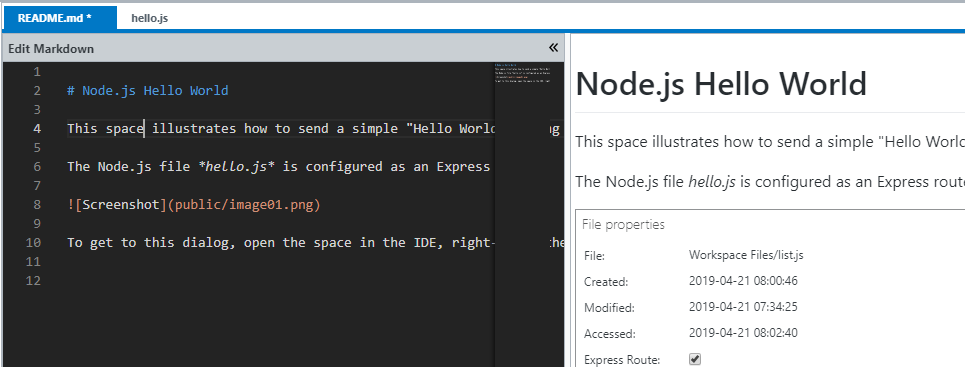965x367 pixels.
Task: Click the '# Node.js Hello World' heading line
Action: [x=148, y=91]
